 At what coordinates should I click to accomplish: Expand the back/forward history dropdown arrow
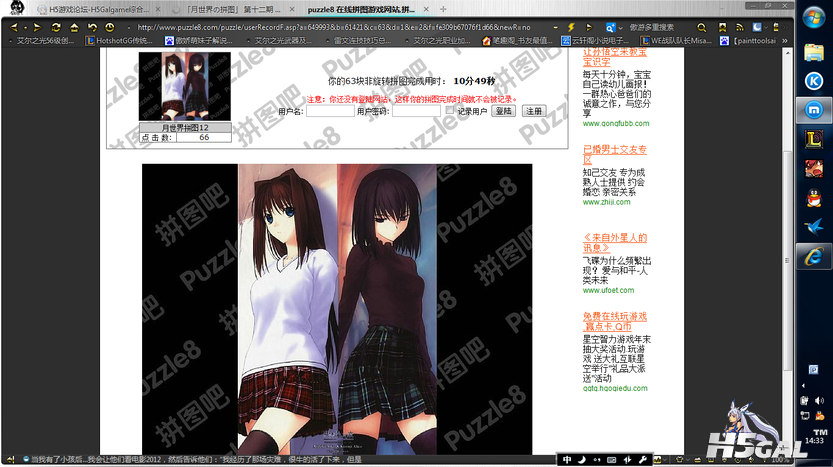coord(25,28)
